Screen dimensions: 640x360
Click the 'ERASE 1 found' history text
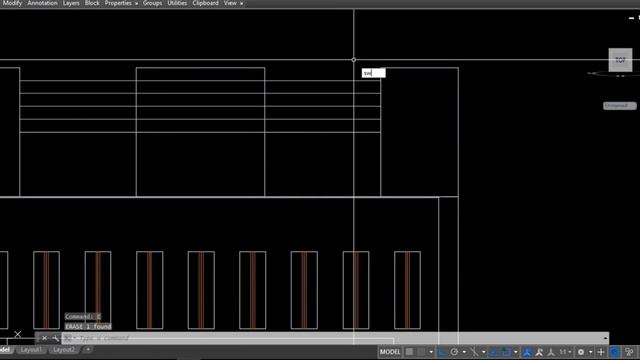point(88,327)
